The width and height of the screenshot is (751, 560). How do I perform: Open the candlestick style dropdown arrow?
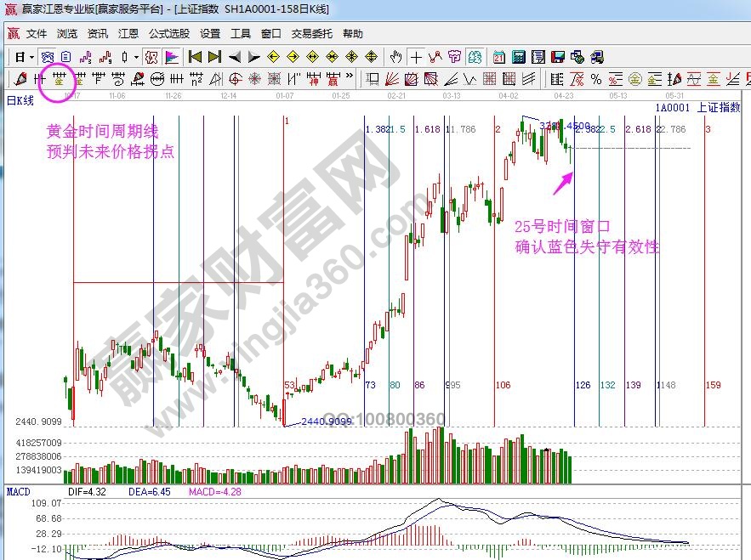pyautogui.click(x=137, y=57)
